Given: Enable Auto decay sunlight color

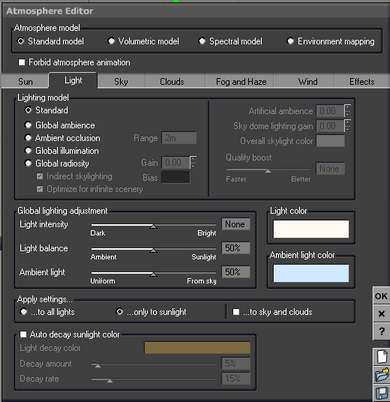Looking at the screenshot, I should [x=23, y=334].
